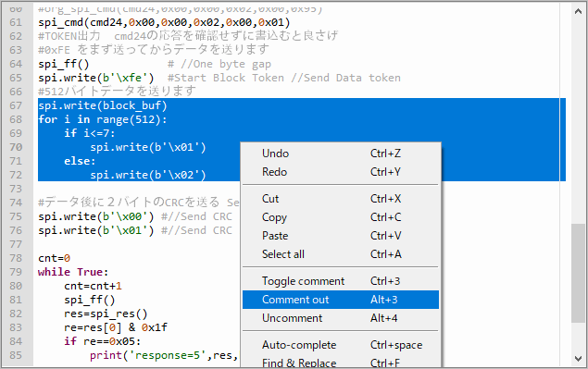Image resolution: width=588 pixels, height=369 pixels.
Task: Click the 'if re==0x05:' line
Action: (103, 341)
